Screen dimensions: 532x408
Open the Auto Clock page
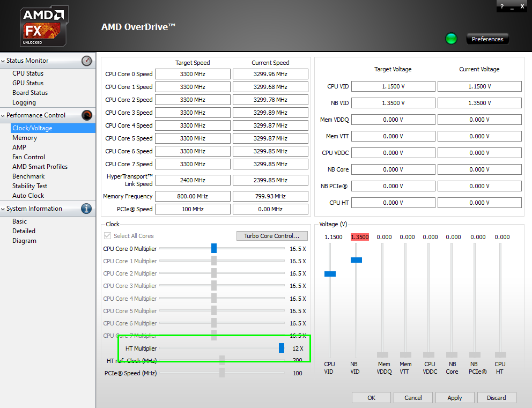coord(28,196)
